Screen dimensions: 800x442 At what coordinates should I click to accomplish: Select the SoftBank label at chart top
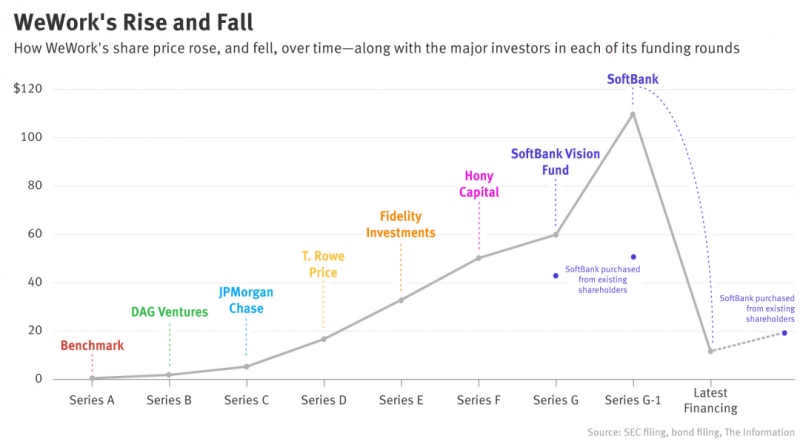633,79
